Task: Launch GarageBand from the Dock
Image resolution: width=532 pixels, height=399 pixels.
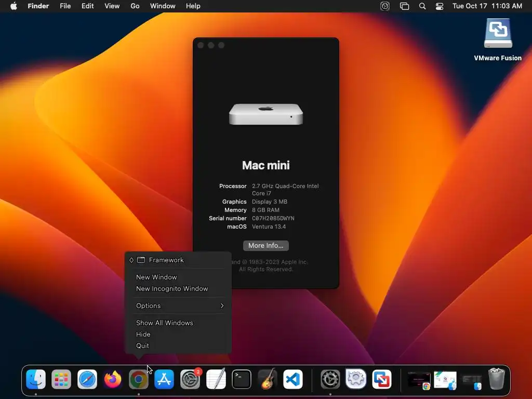Action: (268, 379)
